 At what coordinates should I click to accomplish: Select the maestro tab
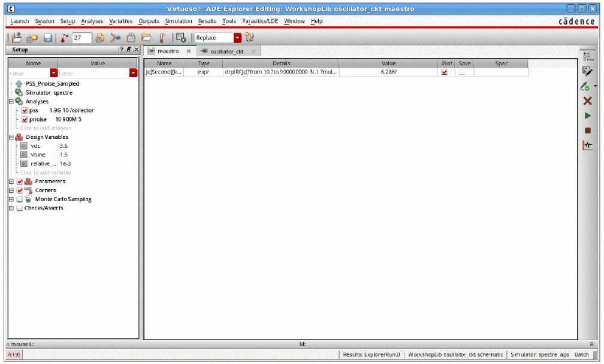pos(168,51)
